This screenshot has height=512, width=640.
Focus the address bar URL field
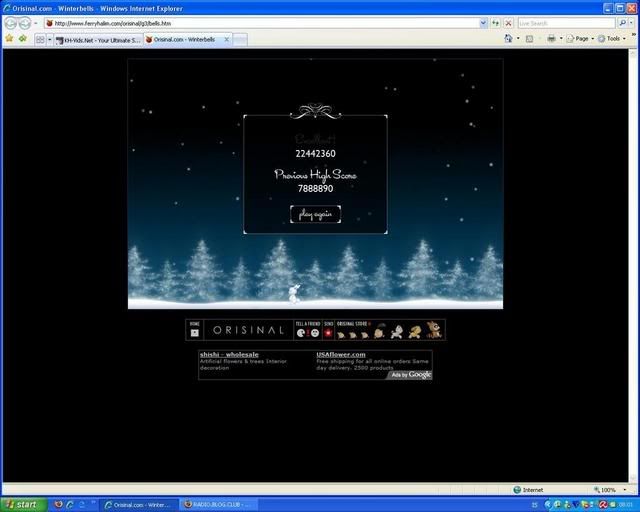(261, 23)
